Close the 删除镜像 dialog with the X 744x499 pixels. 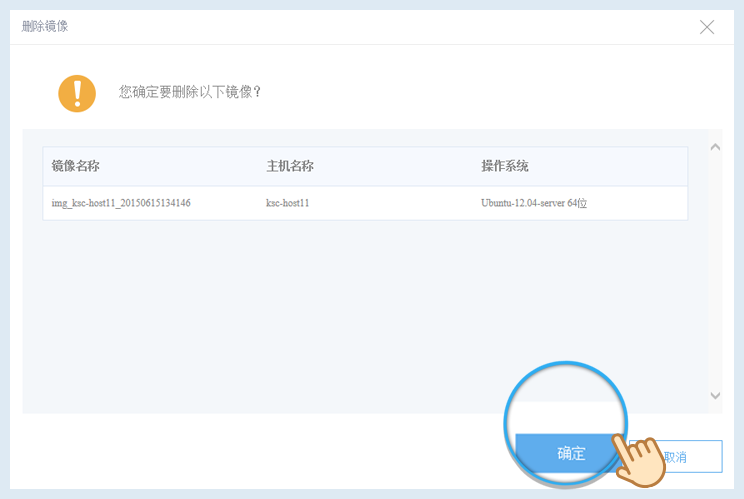(707, 27)
